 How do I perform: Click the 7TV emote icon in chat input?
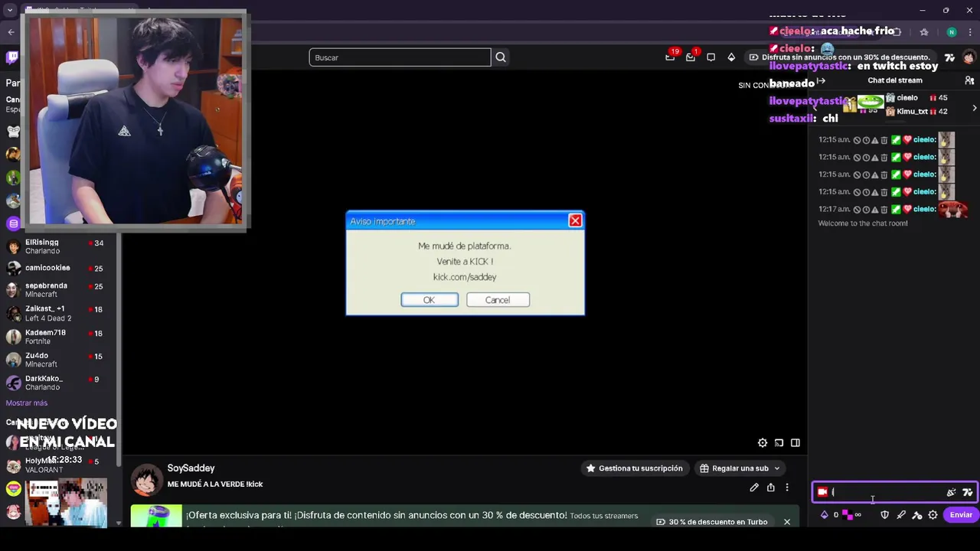(x=968, y=493)
